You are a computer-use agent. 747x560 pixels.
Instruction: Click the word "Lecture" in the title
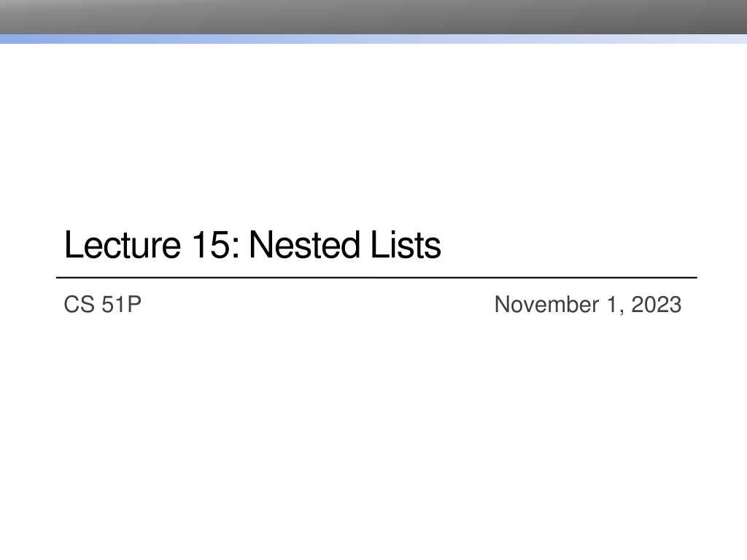[123, 246]
